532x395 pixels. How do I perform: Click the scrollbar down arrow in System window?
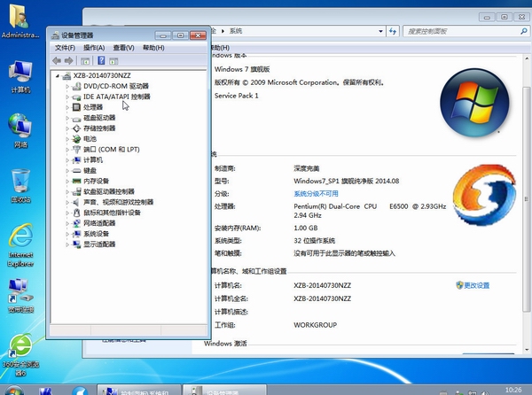pos(527,350)
